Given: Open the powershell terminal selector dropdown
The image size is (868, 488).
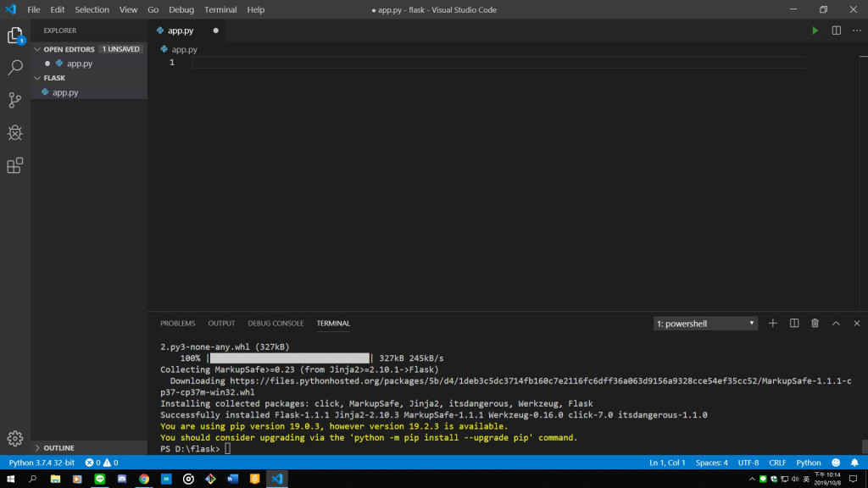Looking at the screenshot, I should 705,323.
